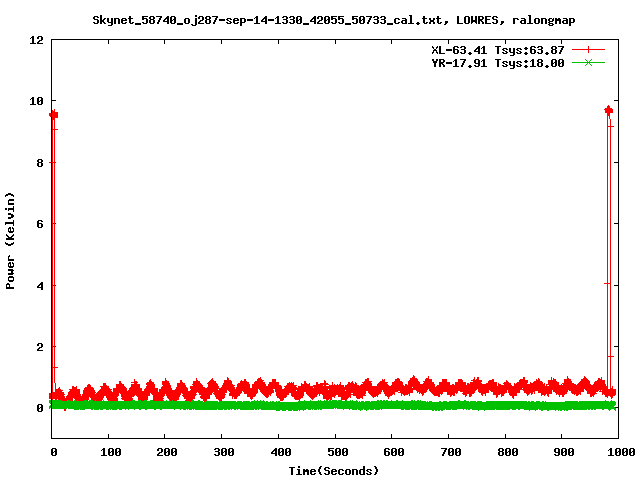Click the x-axis tick label 700
The width and height of the screenshot is (640, 480).
pyautogui.click(x=451, y=452)
